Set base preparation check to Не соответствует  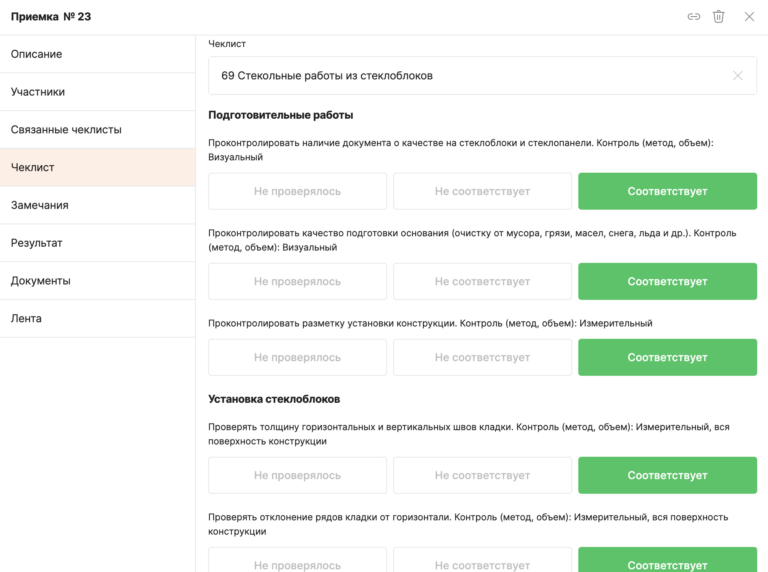pos(482,282)
